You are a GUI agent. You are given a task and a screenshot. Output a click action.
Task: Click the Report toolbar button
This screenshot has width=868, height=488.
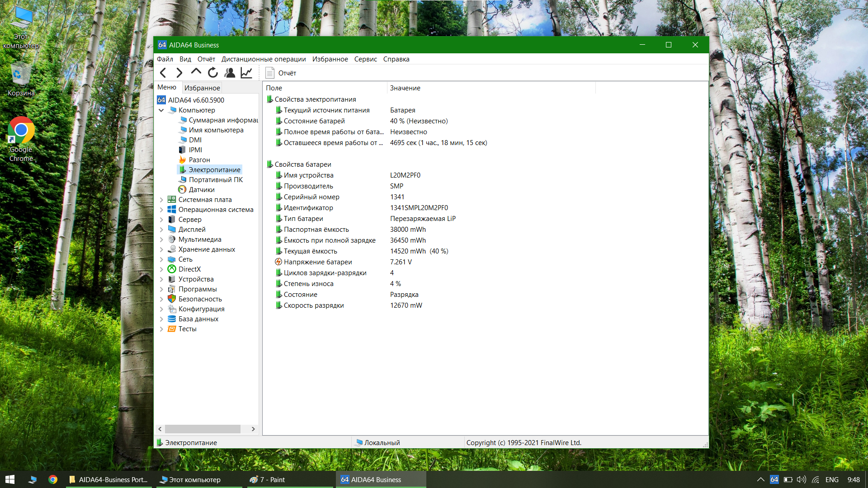281,73
